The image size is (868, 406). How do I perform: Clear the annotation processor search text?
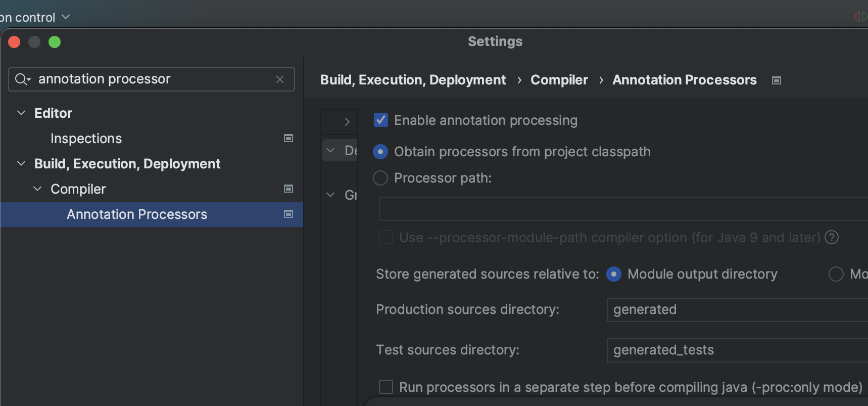pos(280,79)
